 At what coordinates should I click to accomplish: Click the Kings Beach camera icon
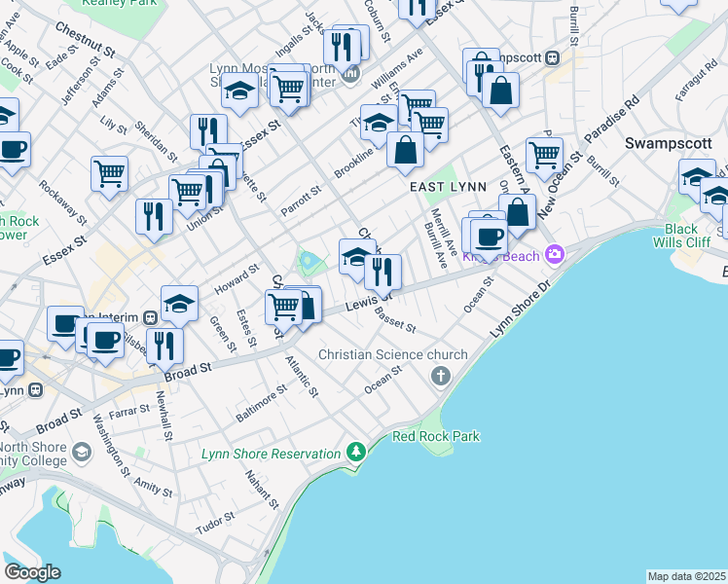click(x=555, y=255)
